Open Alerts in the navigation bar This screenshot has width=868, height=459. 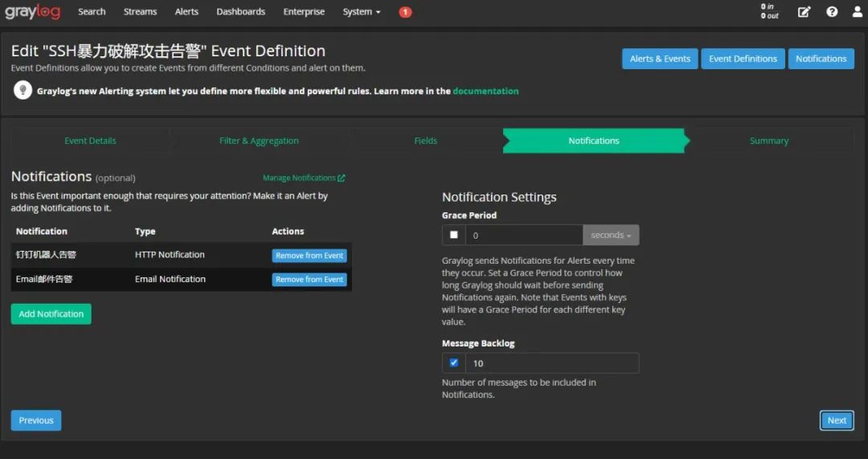click(186, 11)
